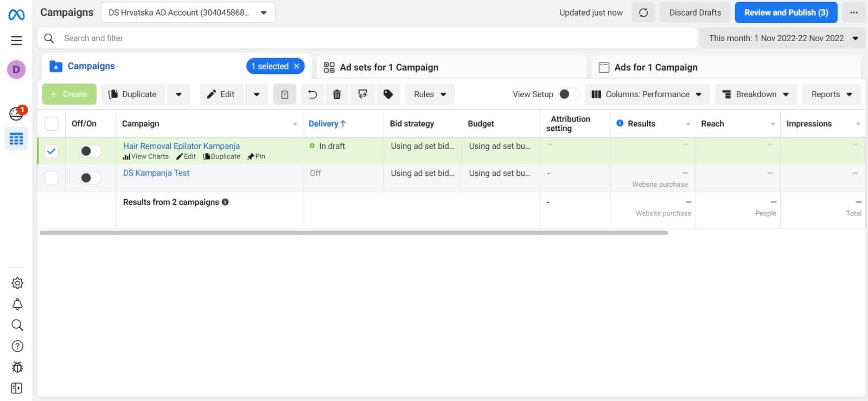The width and height of the screenshot is (868, 401).
Task: Toggle on the DS Kampanja Test switch
Action: coord(91,178)
